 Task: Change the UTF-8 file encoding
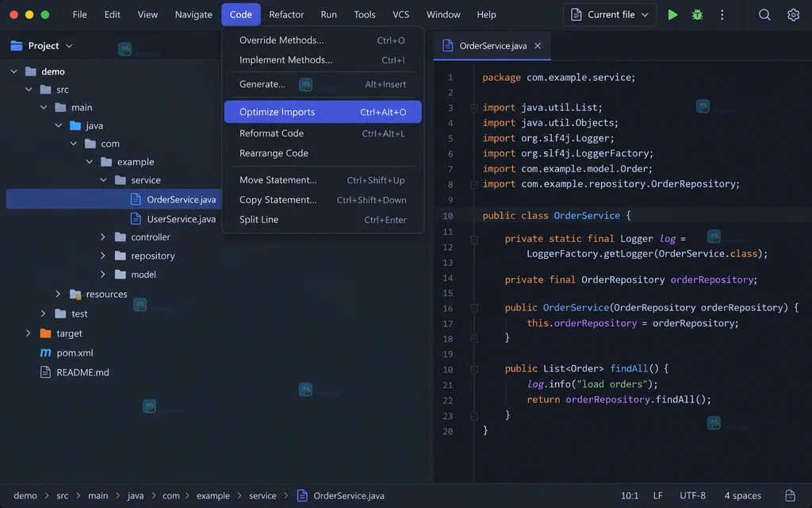[692, 495]
